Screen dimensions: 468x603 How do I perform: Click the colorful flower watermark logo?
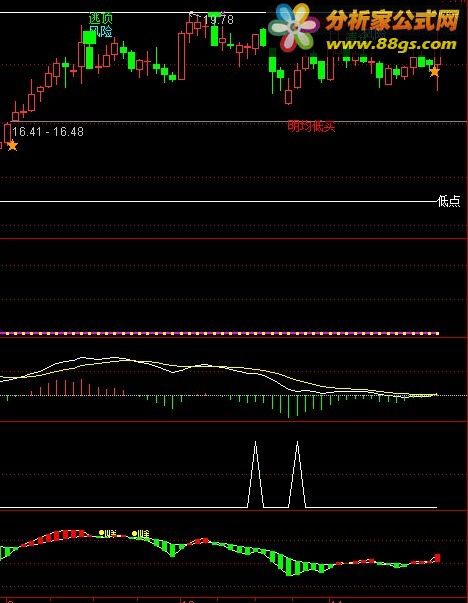(x=294, y=28)
